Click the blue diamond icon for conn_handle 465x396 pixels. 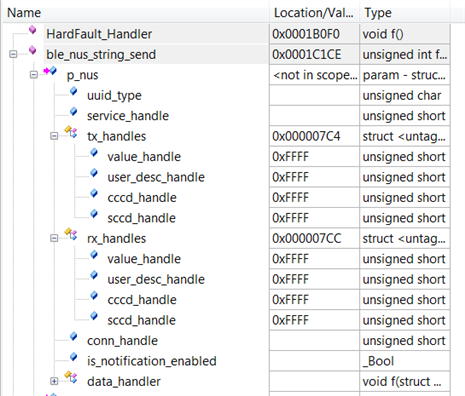(x=74, y=336)
